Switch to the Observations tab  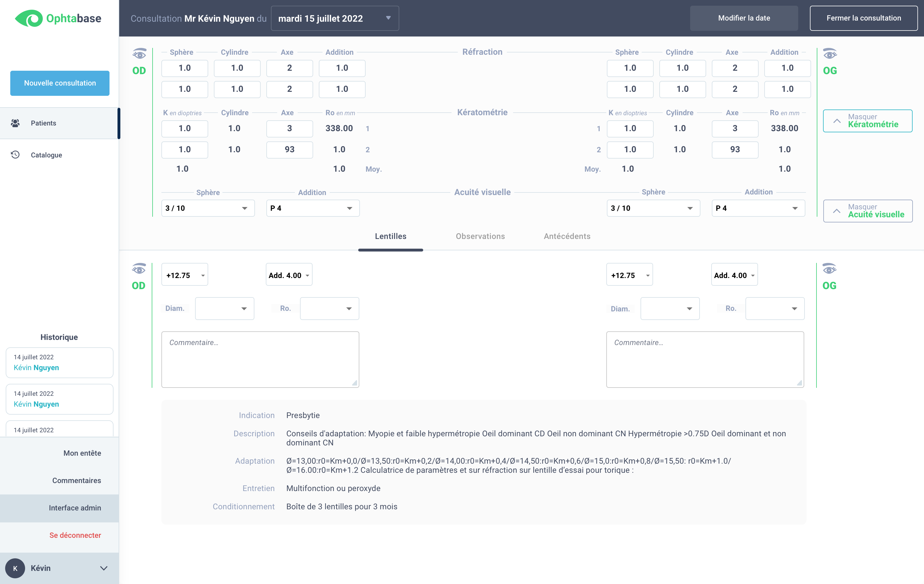tap(480, 236)
